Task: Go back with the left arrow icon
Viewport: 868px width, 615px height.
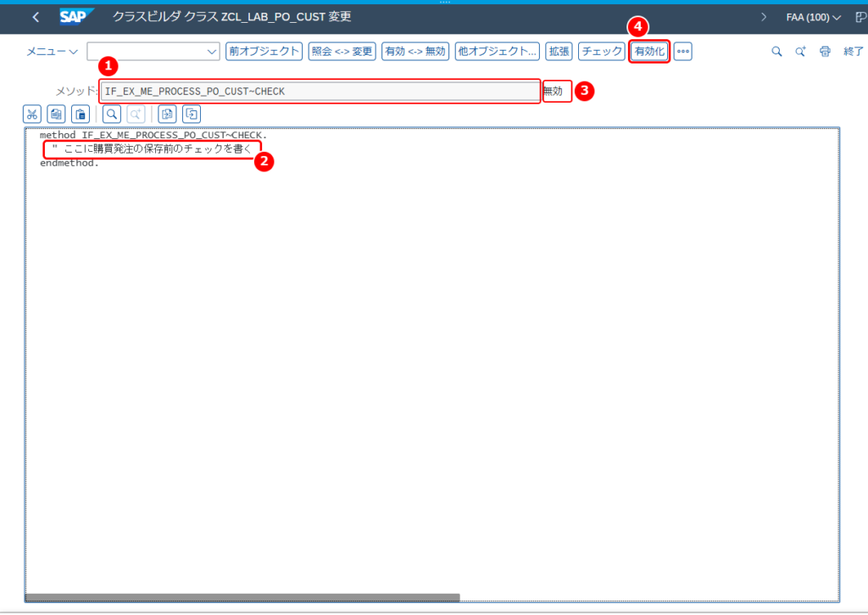Action: [x=36, y=17]
